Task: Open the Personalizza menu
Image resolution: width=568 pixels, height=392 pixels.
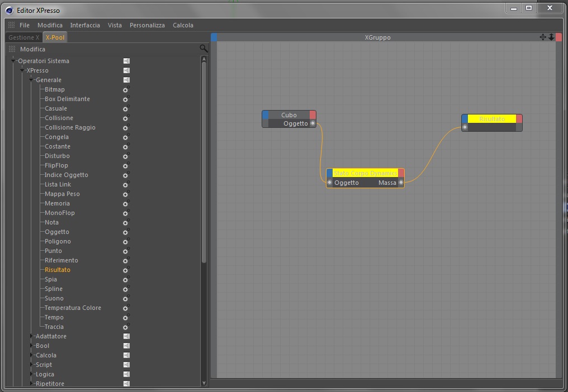Action: click(x=147, y=25)
